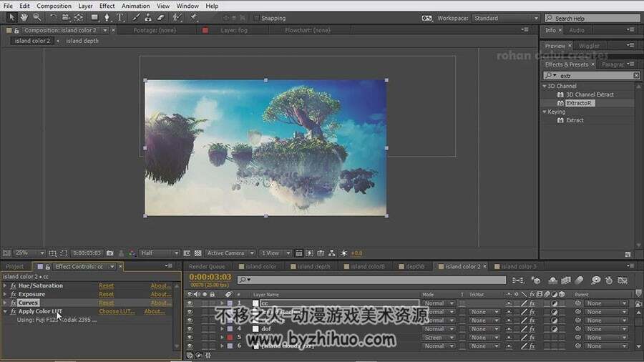
Task: Open the Active Camera dropdown
Action: 230,253
